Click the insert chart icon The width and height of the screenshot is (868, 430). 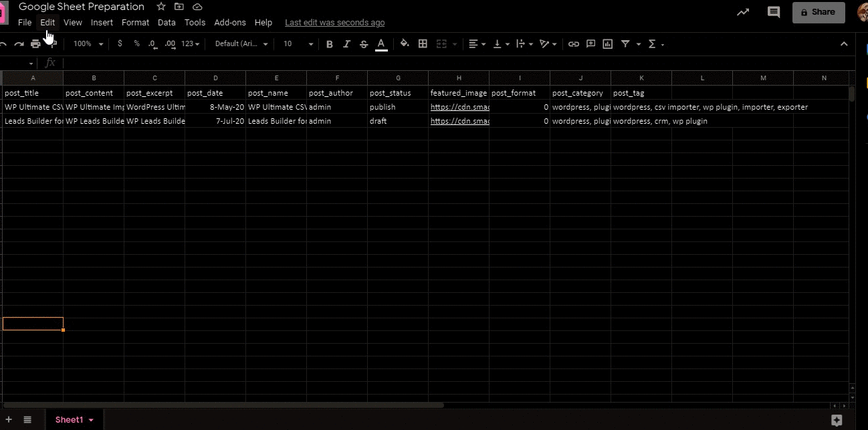pyautogui.click(x=608, y=43)
